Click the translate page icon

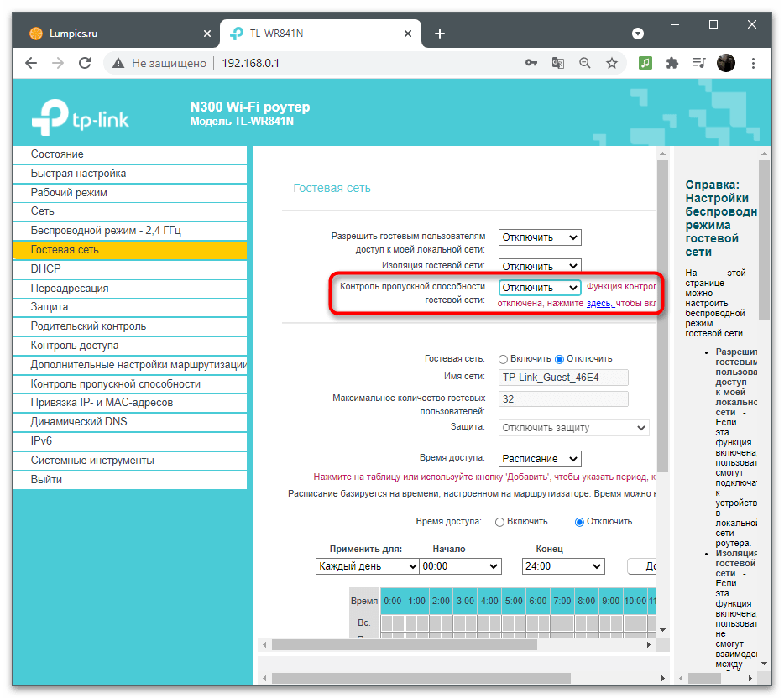click(x=558, y=63)
